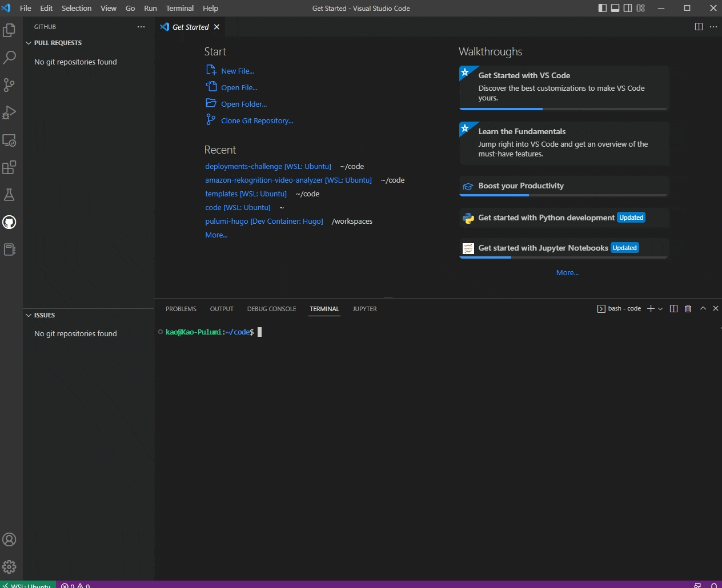Open the Source Control view
The image size is (722, 588).
(x=9, y=85)
